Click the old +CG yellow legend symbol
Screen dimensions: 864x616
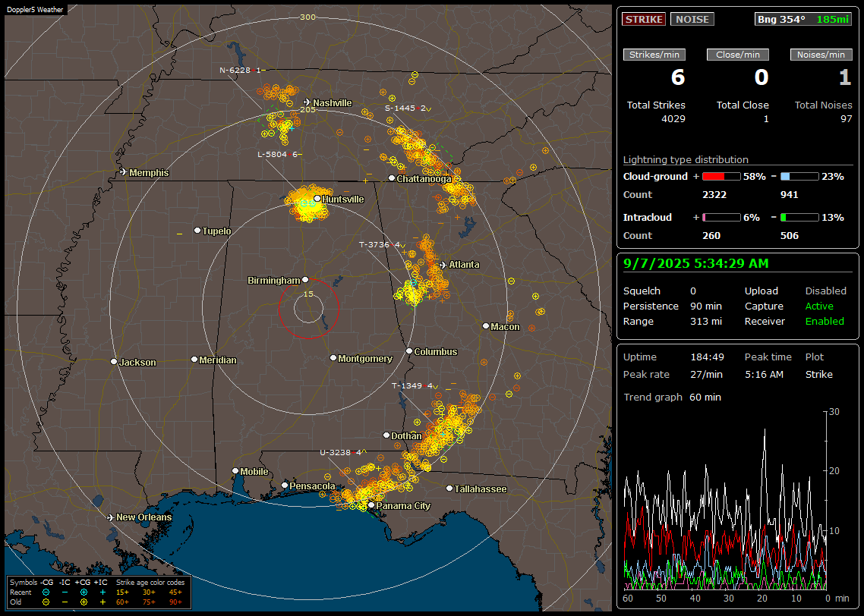(x=84, y=602)
